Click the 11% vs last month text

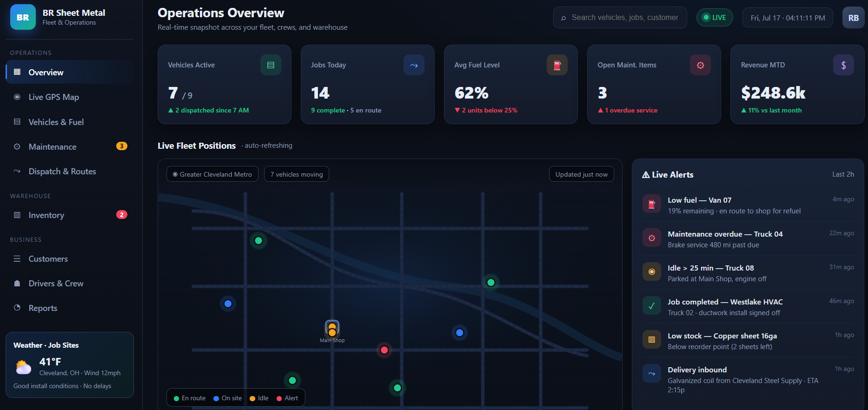pyautogui.click(x=771, y=110)
